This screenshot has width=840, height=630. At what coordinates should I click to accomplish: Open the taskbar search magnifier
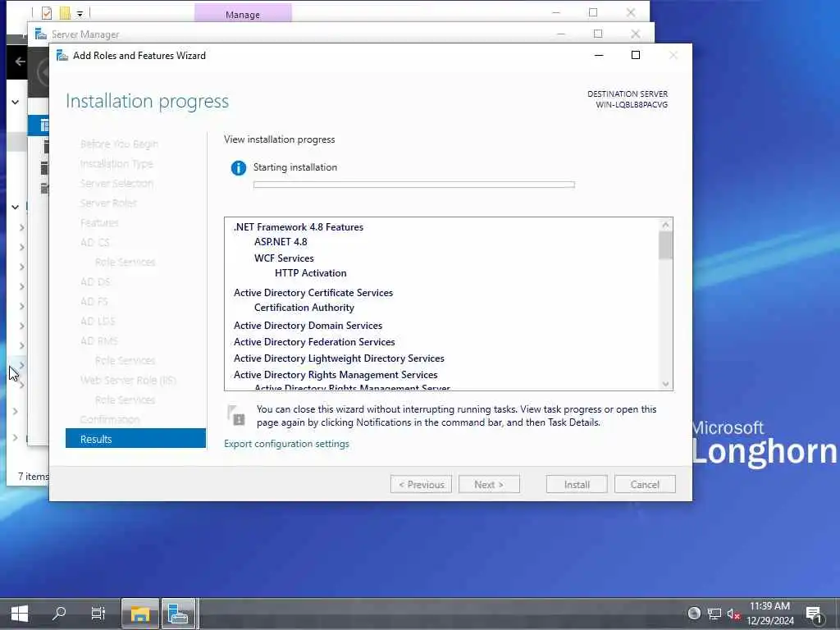(59, 613)
